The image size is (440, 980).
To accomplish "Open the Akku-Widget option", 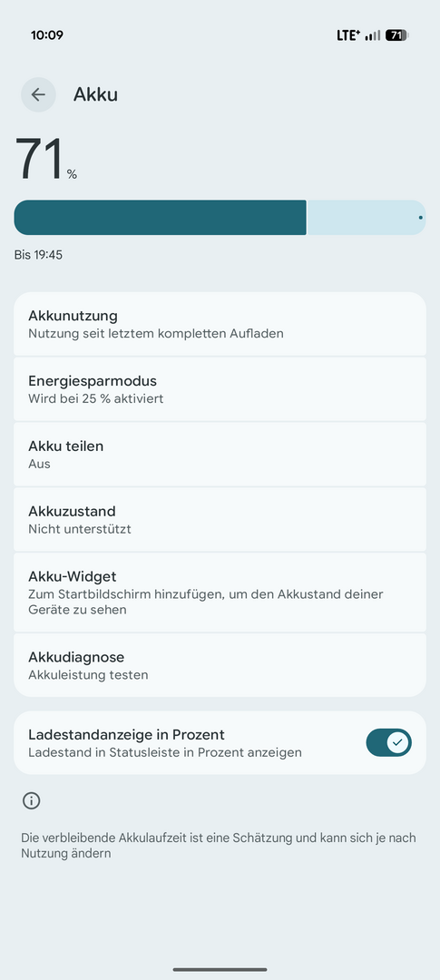I will 220,593.
